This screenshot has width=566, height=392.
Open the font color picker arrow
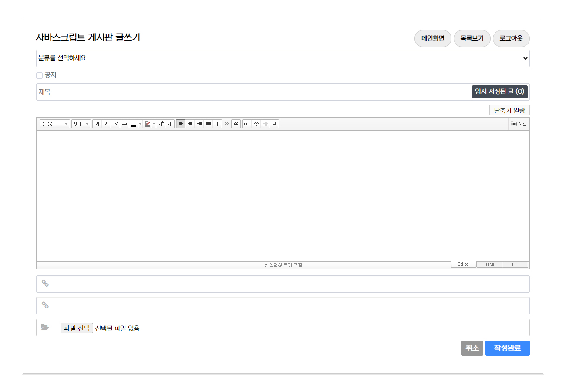pyautogui.click(x=140, y=124)
